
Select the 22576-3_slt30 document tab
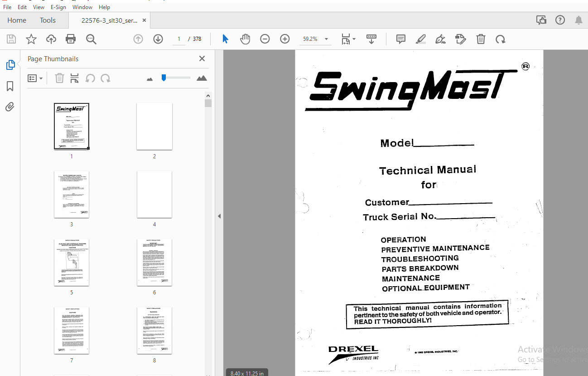pyautogui.click(x=109, y=20)
